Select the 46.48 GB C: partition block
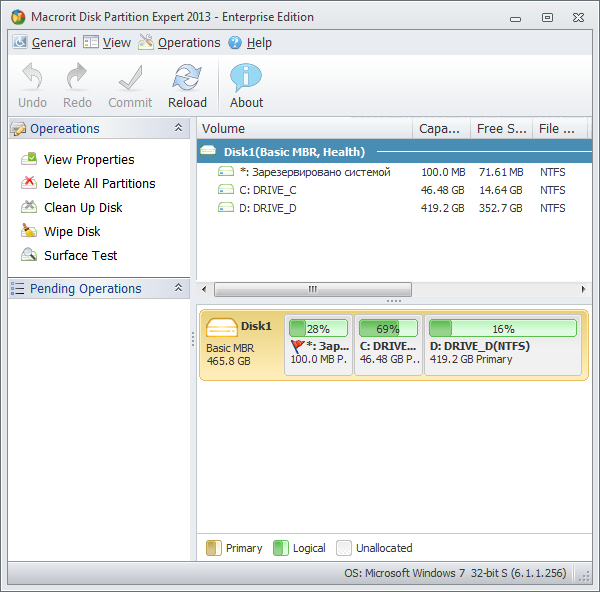Viewport: 600px width, 592px height. pos(388,345)
